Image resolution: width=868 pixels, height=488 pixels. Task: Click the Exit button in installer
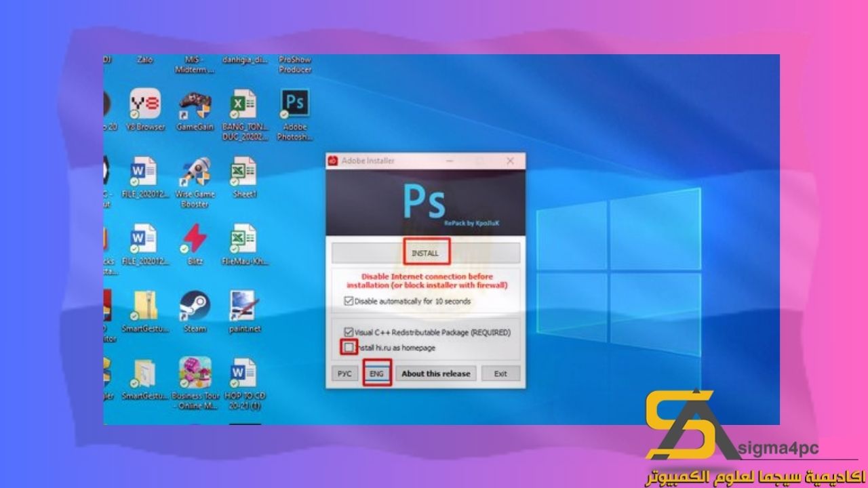[x=500, y=373]
